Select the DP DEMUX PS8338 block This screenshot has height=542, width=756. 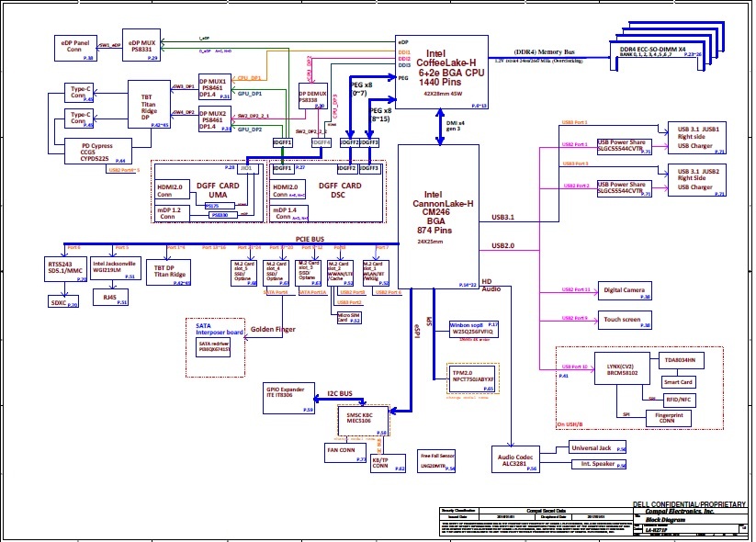313,96
